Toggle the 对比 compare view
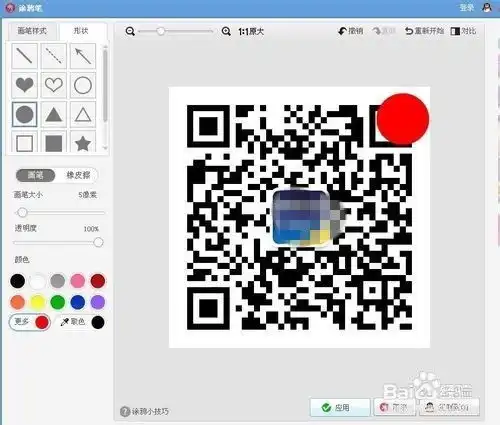Image resolution: width=500 pixels, height=425 pixels. (463, 31)
